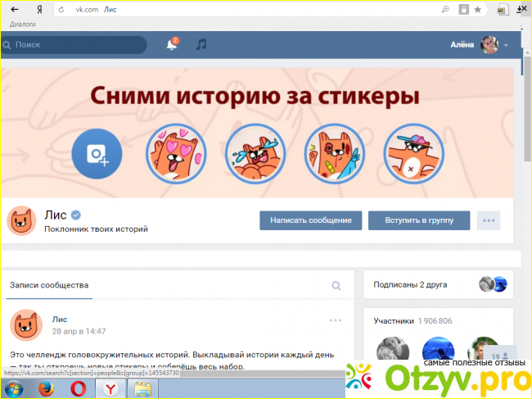Go back with browser back arrow
This screenshot has height=399, width=532.
point(15,10)
